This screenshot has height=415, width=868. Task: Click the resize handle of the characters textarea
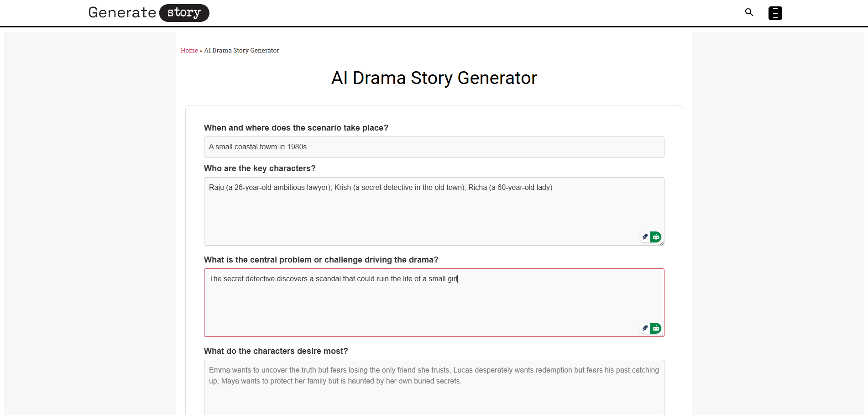coord(662,242)
